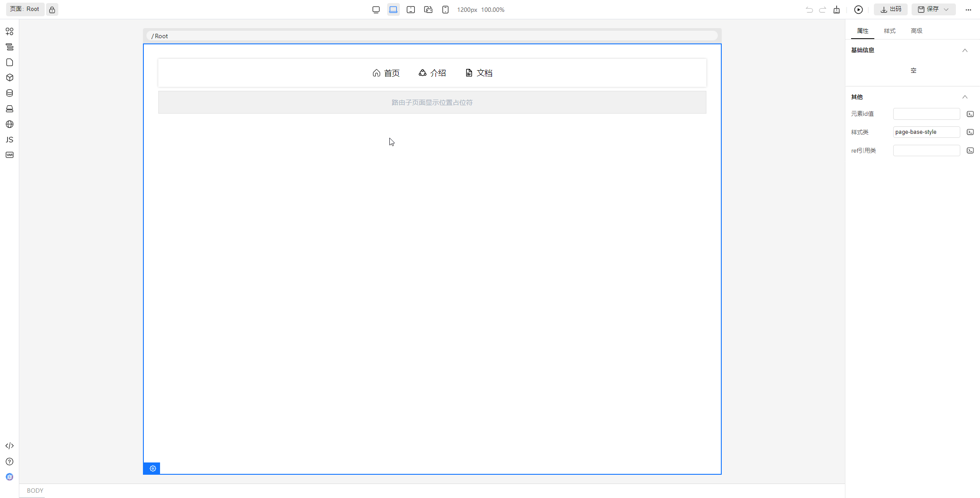The height and width of the screenshot is (498, 980).
Task: Collapse the 其他 section
Action: [965, 97]
